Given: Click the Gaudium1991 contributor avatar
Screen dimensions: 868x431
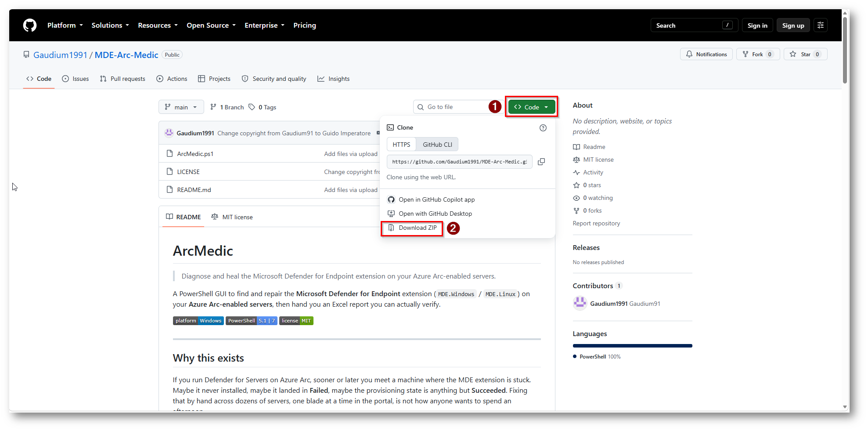Looking at the screenshot, I should 580,303.
